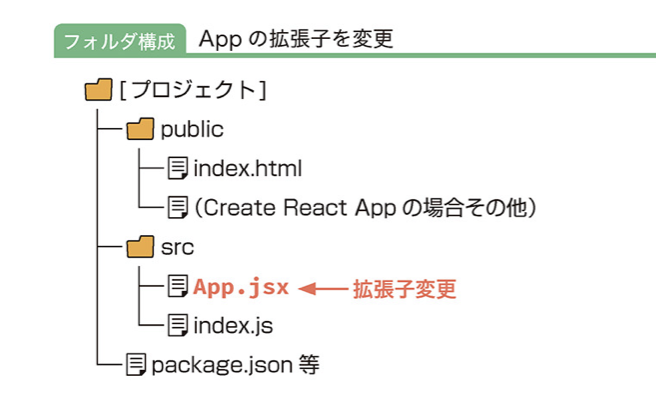Open the package.json 等 entry
656x406 pixels.
[235, 365]
